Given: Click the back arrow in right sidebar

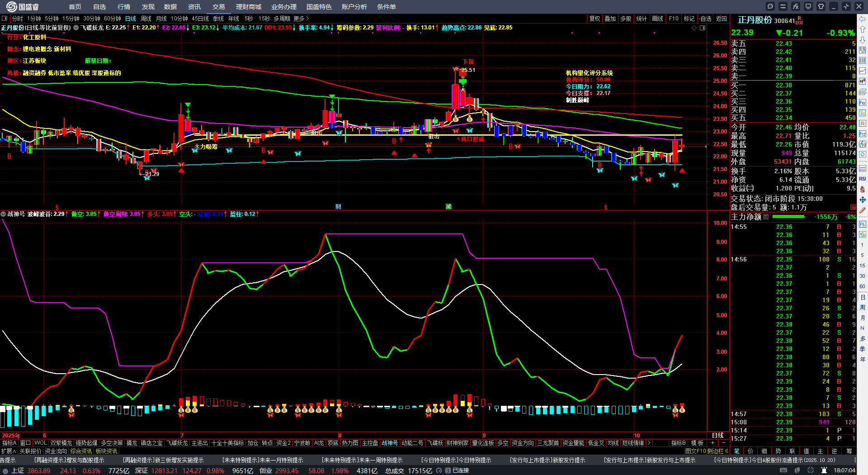Looking at the screenshot, I should click(863, 19).
